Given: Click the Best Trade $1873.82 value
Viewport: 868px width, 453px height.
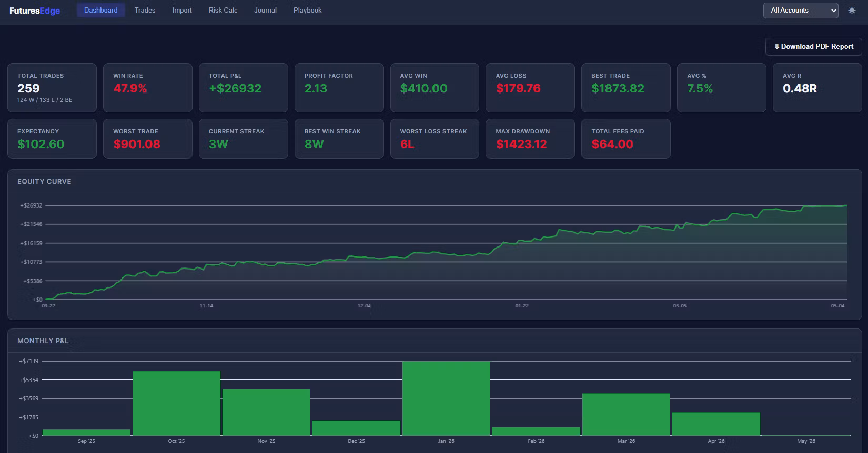Looking at the screenshot, I should [x=618, y=89].
